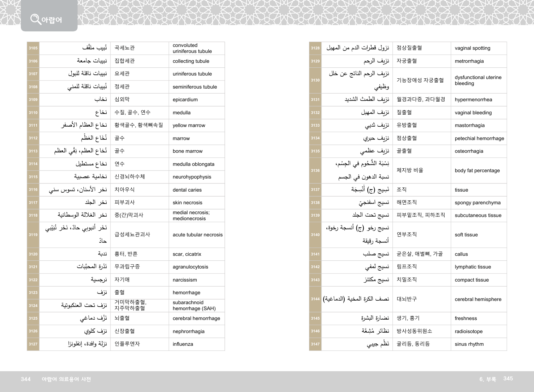The height and width of the screenshot is (392, 534).
Task: Click the 'body fat percentage' entry
Action: [477, 170]
